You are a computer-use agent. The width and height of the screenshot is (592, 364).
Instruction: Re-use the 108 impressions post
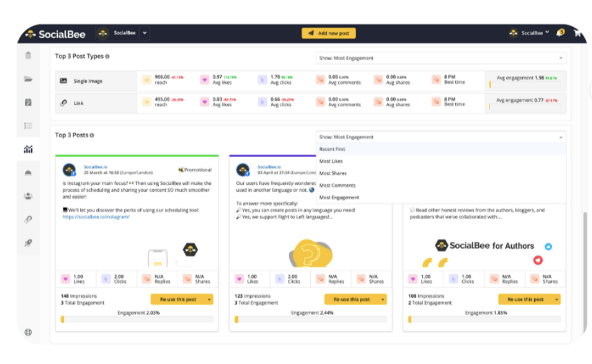(526, 300)
